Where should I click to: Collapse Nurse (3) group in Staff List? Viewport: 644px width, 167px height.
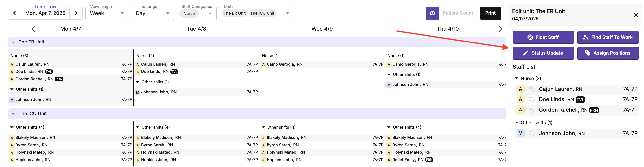click(x=517, y=78)
